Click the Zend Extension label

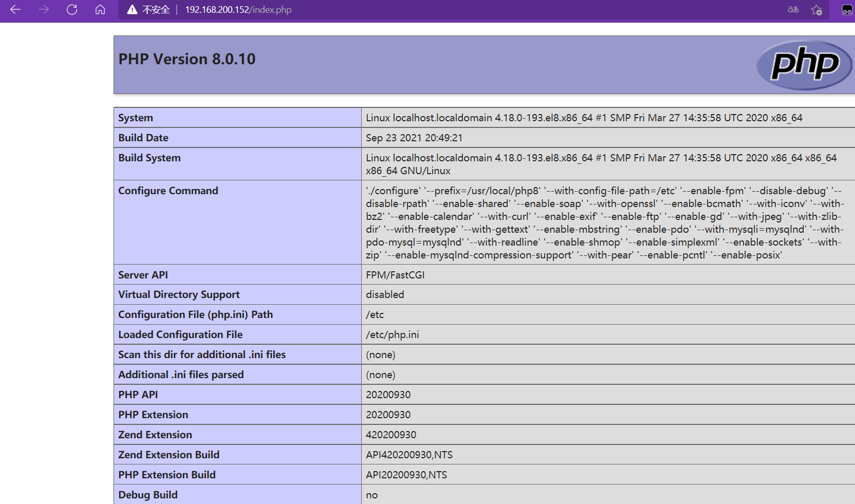155,435
